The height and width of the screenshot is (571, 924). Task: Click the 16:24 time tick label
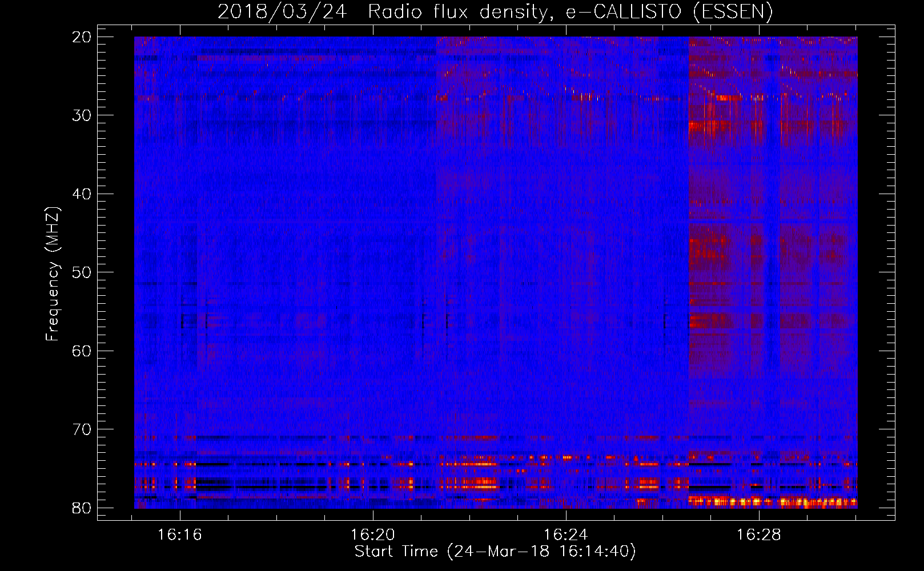(566, 535)
